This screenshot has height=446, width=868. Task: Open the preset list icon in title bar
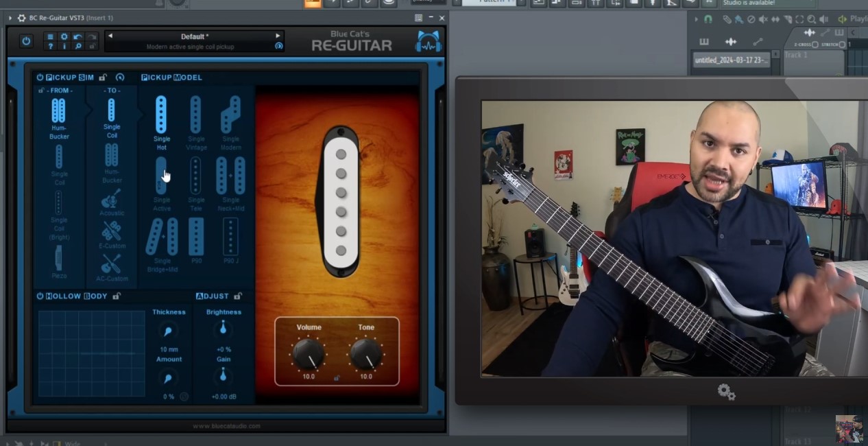click(418, 18)
